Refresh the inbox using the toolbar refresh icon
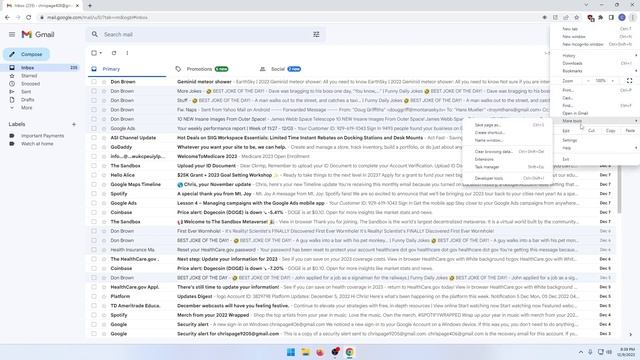Image resolution: width=640 pixels, height=360 pixels. coord(114,53)
